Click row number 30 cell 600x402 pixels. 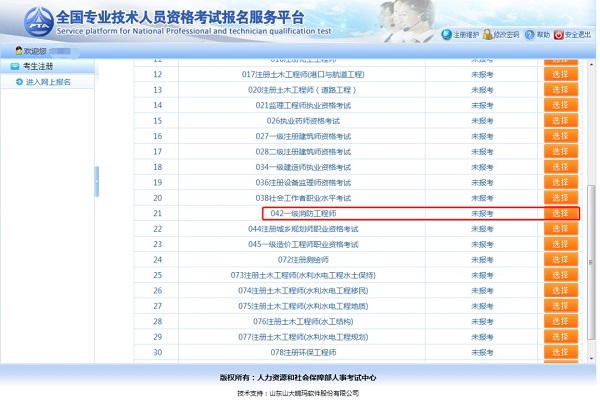pos(157,352)
